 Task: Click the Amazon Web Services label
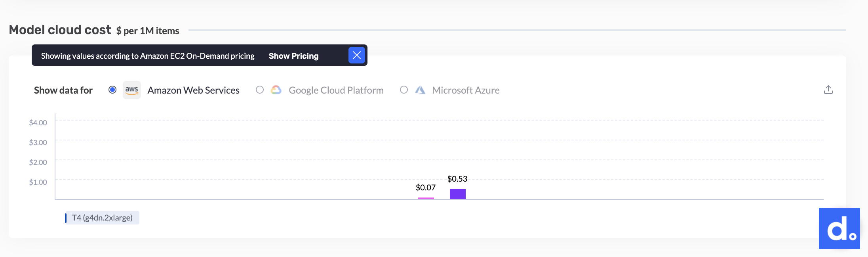[x=193, y=90]
